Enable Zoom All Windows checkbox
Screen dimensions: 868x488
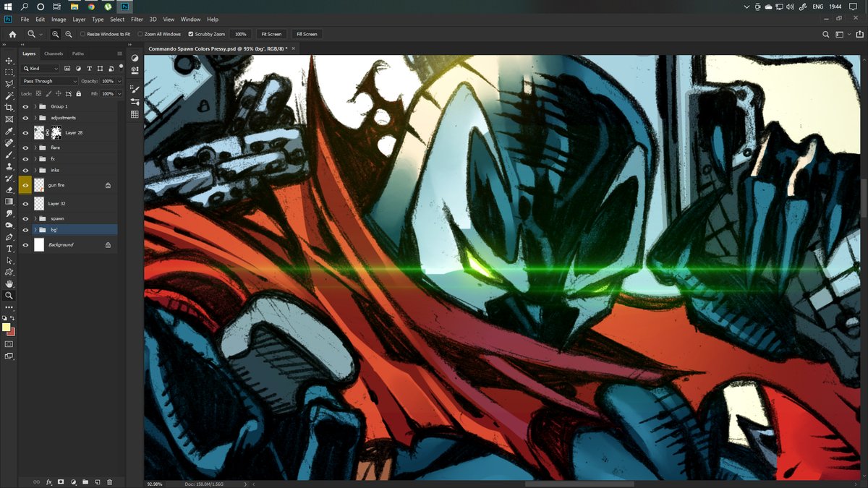[x=140, y=34]
